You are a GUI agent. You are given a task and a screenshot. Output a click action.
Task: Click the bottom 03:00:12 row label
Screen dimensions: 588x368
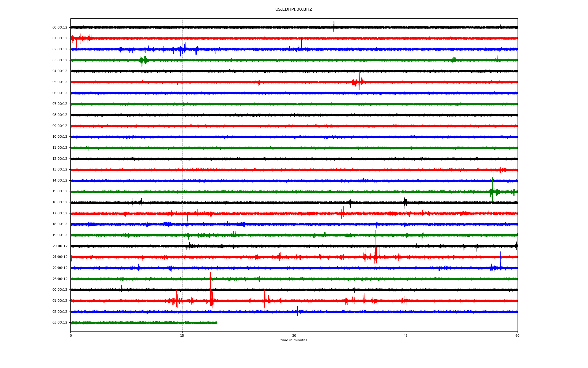[60, 323]
